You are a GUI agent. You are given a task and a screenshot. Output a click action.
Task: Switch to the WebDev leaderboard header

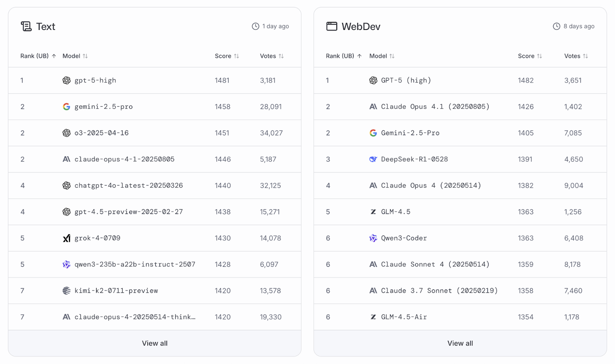point(361,26)
